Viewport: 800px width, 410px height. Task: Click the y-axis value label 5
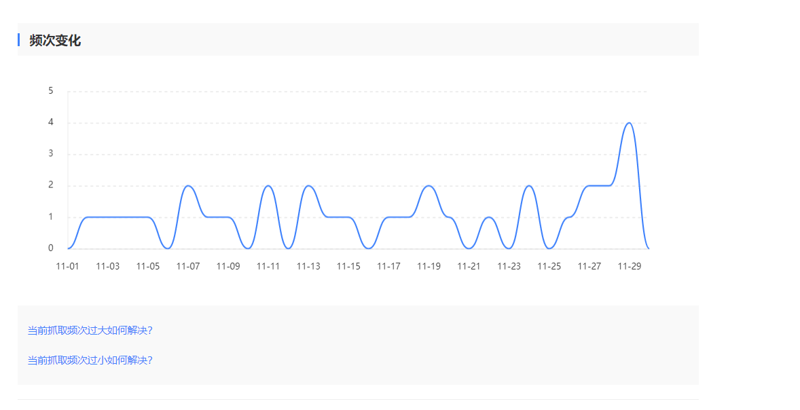coord(51,91)
